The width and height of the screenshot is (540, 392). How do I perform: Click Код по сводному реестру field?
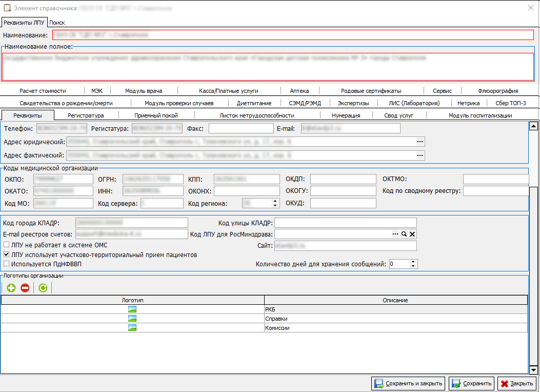(496, 191)
